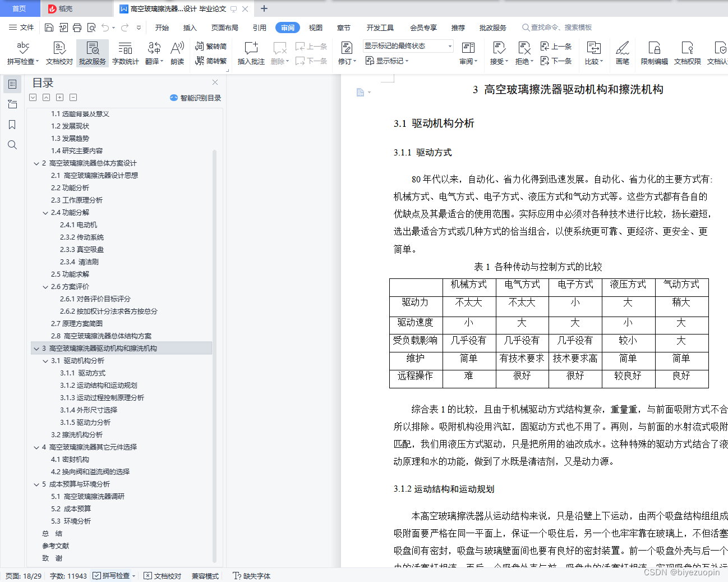Screen dimensions: 728x582
Task: Collapse chapter 5 成本预算与环境分析
Action: click(36, 484)
